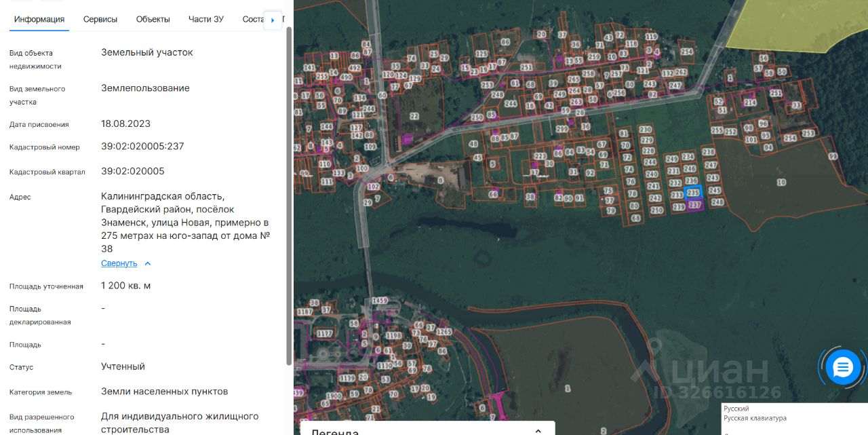Switch to the Сервисы tab
This screenshot has width=868, height=435.
click(x=100, y=19)
